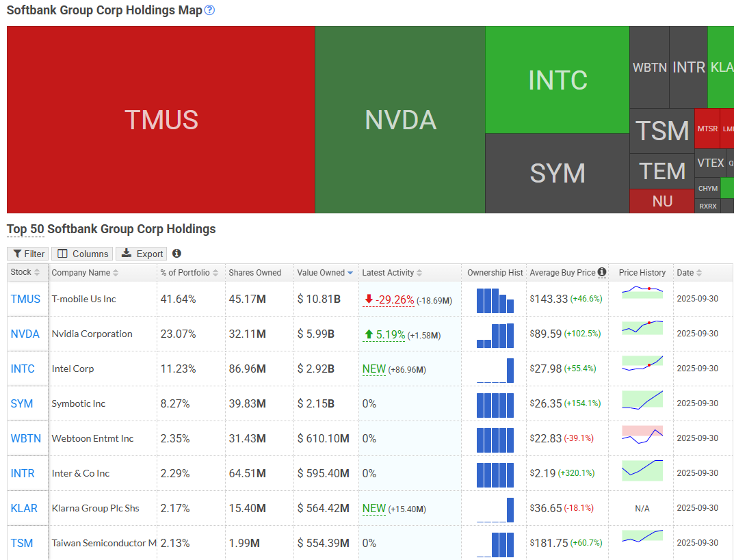This screenshot has height=560, width=734.
Task: Click the T-mobile Us Inc company name
Action: point(83,299)
